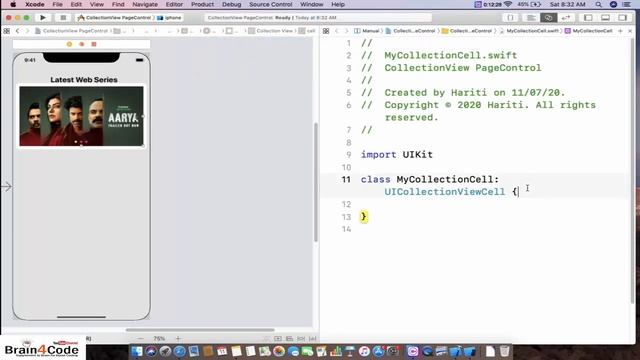Go back in assistant editor history

(x=337, y=31)
